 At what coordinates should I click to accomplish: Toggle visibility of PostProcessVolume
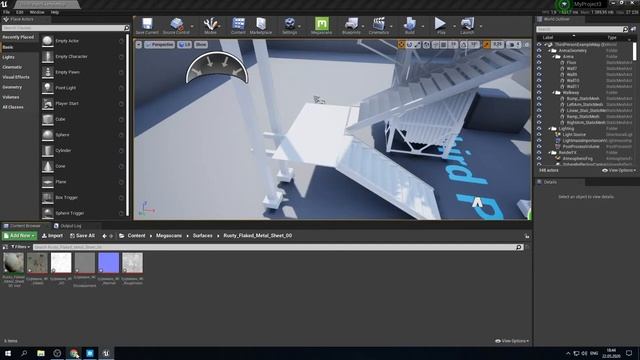click(x=539, y=147)
